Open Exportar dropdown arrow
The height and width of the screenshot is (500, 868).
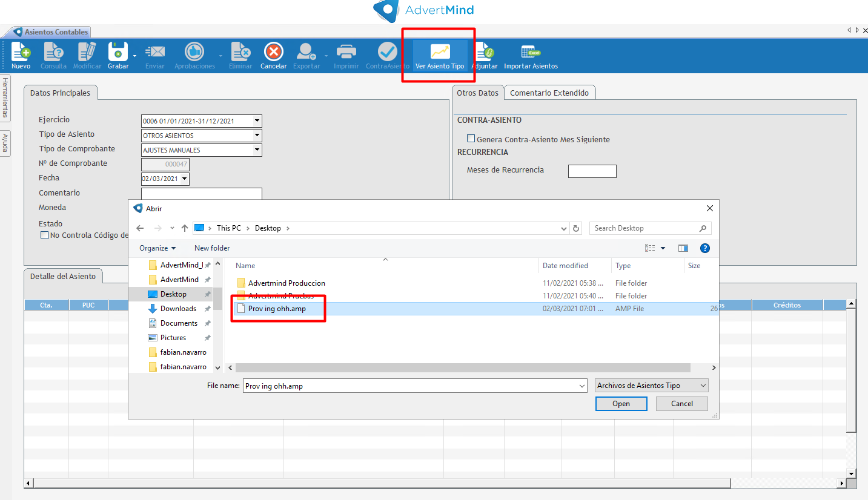click(x=326, y=56)
